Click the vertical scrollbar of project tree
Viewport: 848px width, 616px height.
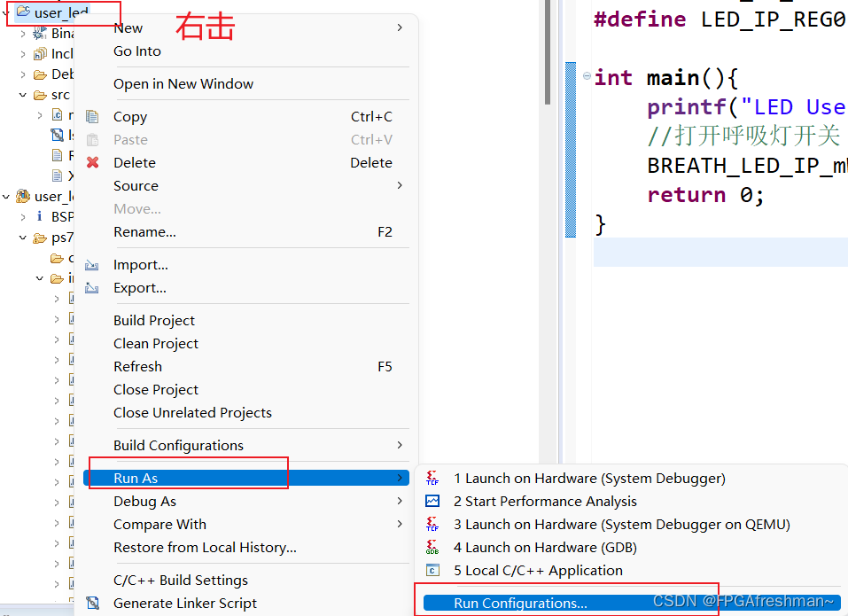click(x=548, y=52)
